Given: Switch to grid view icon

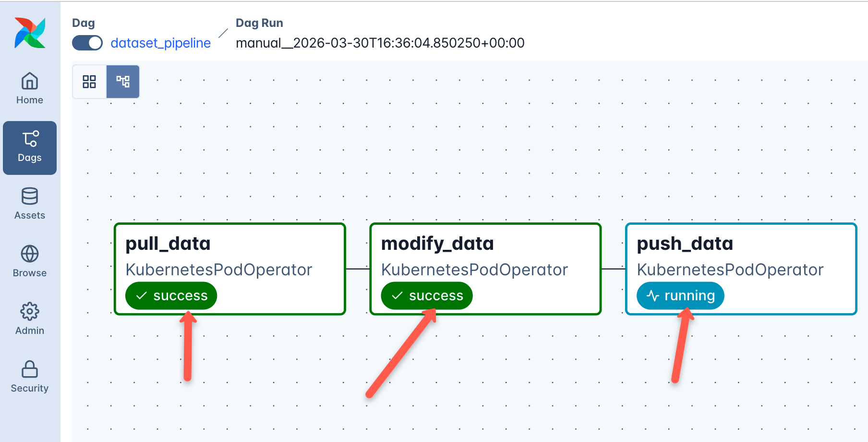Looking at the screenshot, I should coord(89,82).
